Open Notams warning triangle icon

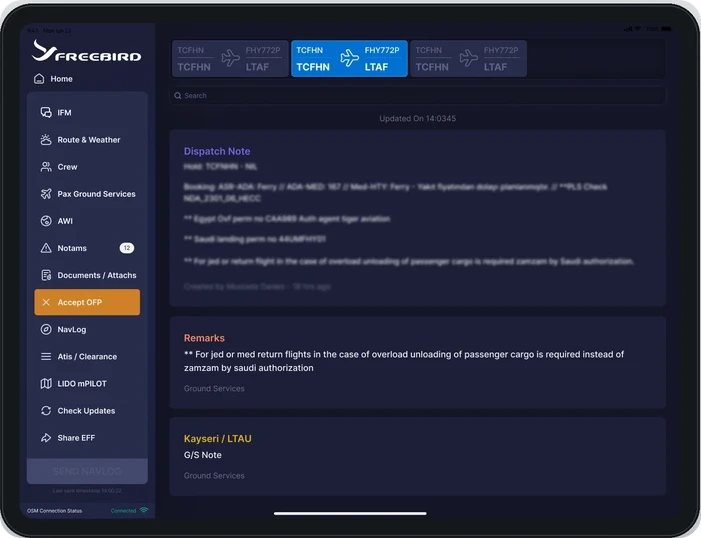(46, 248)
